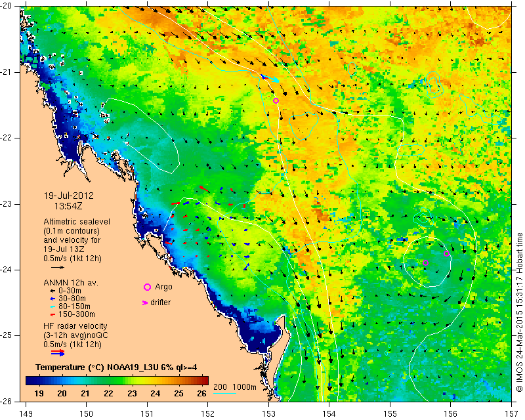
Task: Click the '(3-12h avg)noQC' text
Action: [75, 335]
